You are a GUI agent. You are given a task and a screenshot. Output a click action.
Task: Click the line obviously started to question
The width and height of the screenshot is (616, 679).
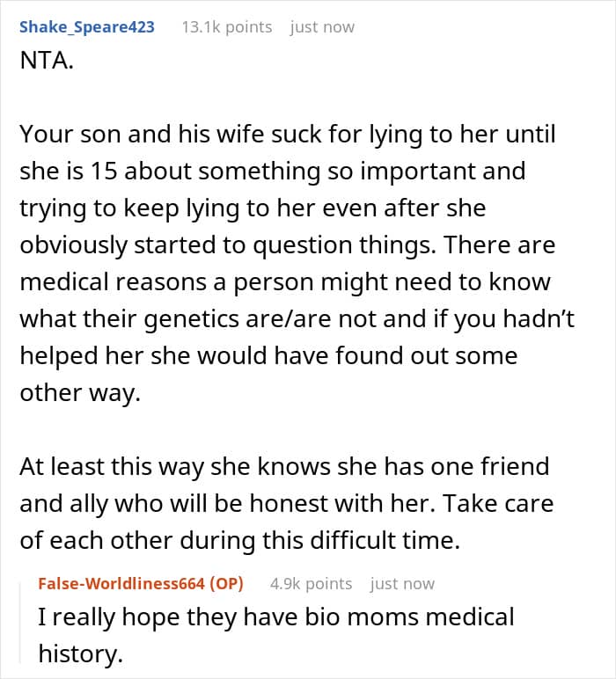click(288, 245)
